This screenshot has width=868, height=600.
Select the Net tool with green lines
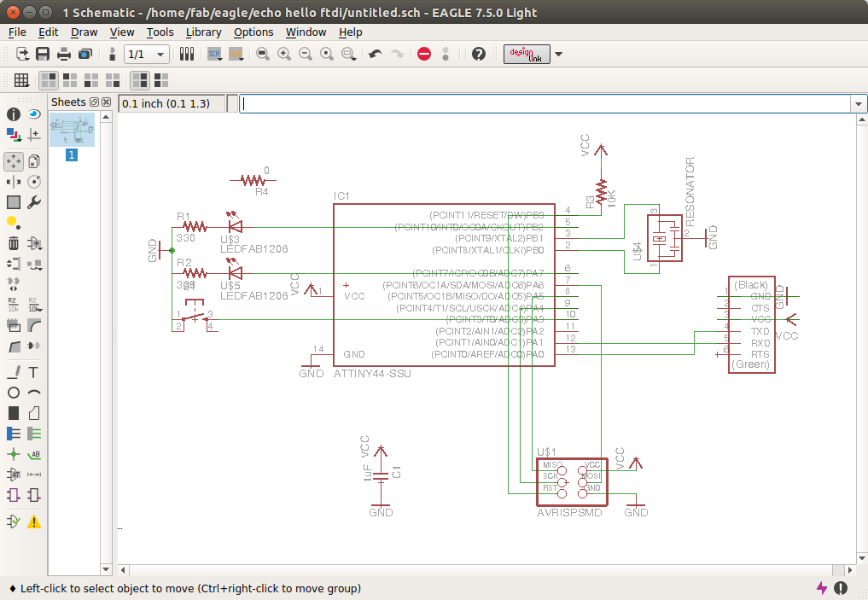pyautogui.click(x=34, y=434)
